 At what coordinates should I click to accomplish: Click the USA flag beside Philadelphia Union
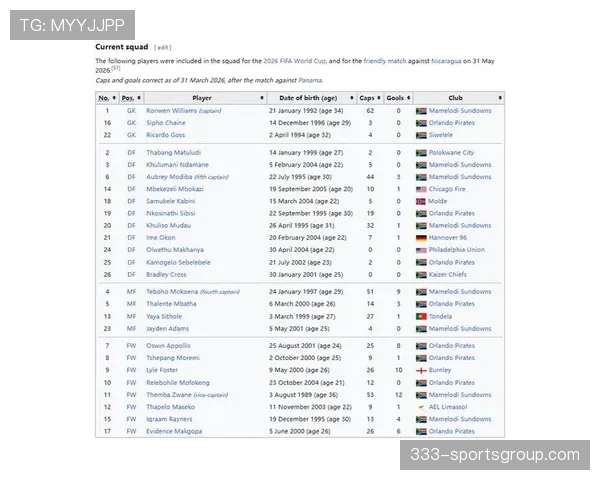[x=421, y=250]
